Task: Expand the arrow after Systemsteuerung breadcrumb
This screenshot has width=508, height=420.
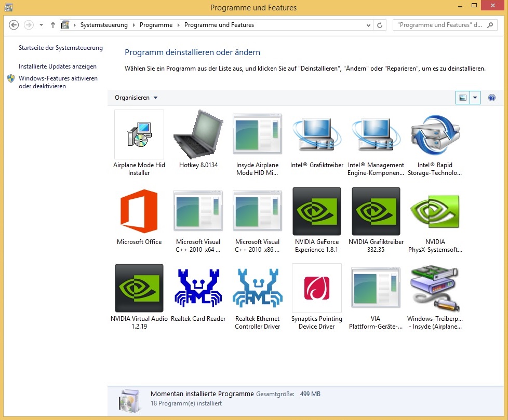Action: pos(133,25)
